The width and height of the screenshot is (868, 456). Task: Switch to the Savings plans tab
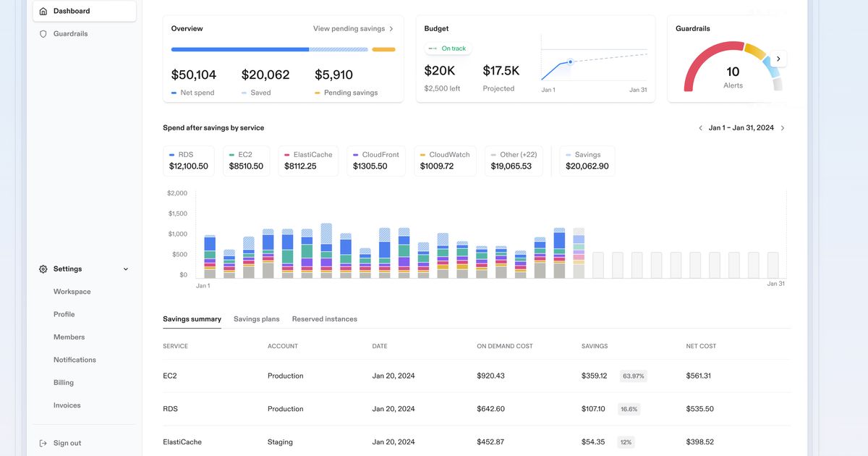pyautogui.click(x=256, y=319)
